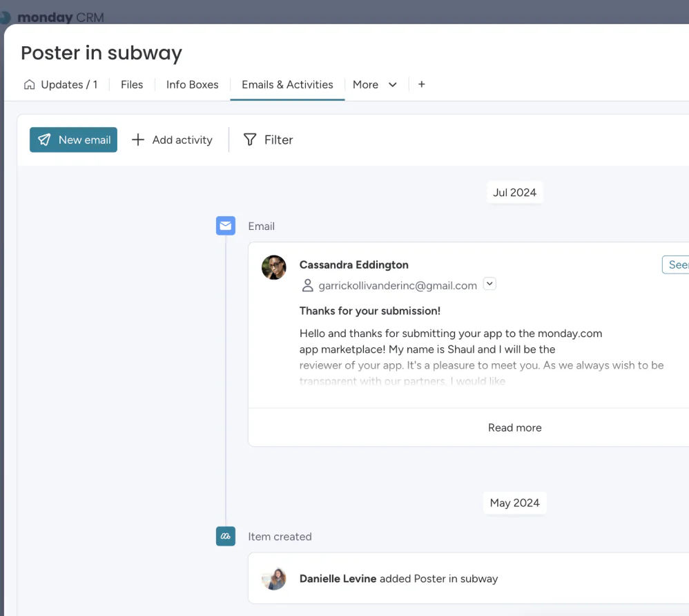Viewport: 689px width, 616px height.
Task: Click the person icon beside the email address
Action: point(308,285)
